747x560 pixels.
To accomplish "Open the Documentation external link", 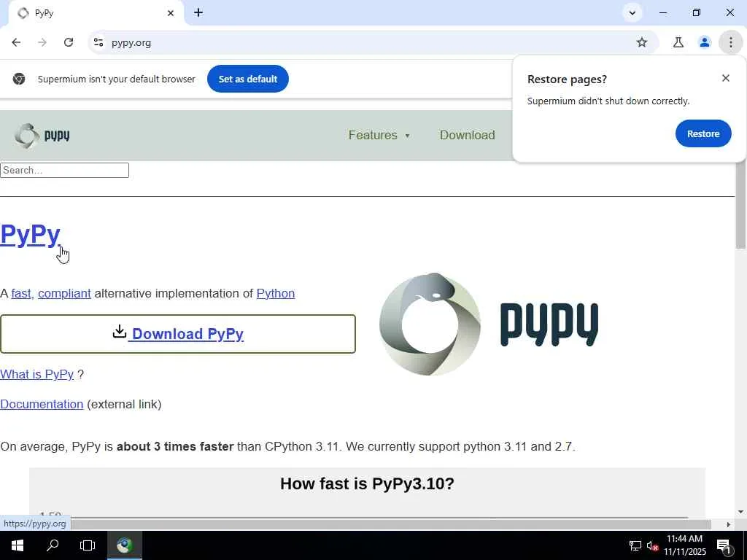I will [x=42, y=404].
